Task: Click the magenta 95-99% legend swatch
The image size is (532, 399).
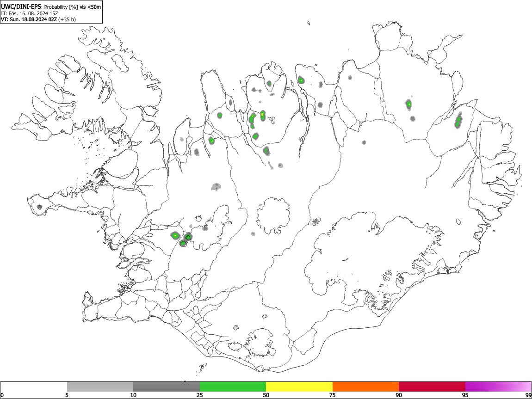Action: (498, 387)
